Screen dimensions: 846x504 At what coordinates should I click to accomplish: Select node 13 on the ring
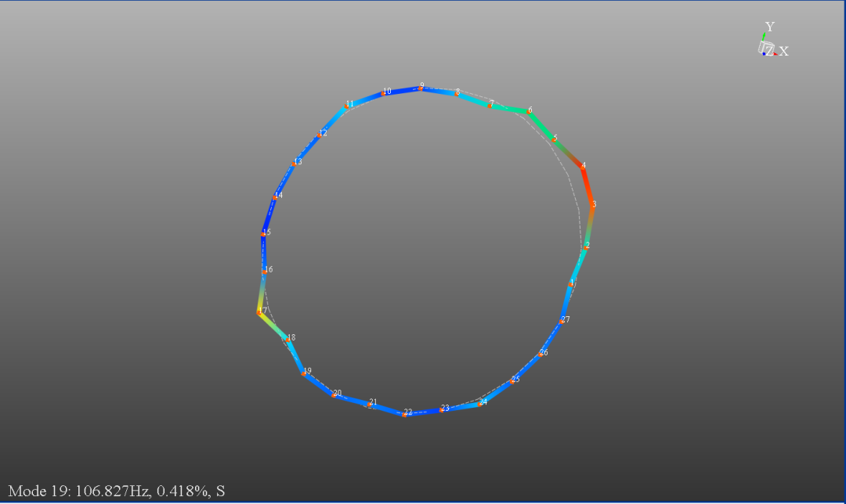tap(295, 164)
